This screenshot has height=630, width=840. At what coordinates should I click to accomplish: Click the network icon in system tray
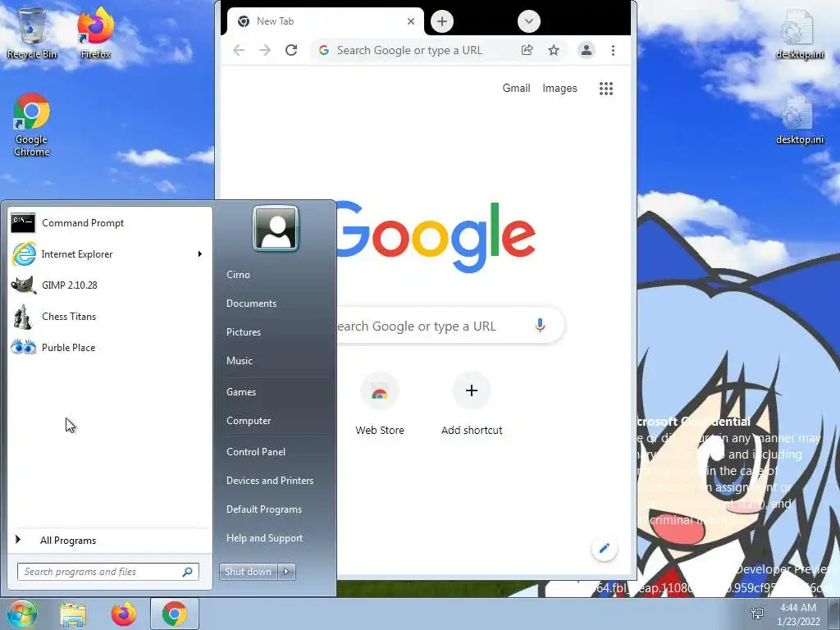tap(757, 614)
